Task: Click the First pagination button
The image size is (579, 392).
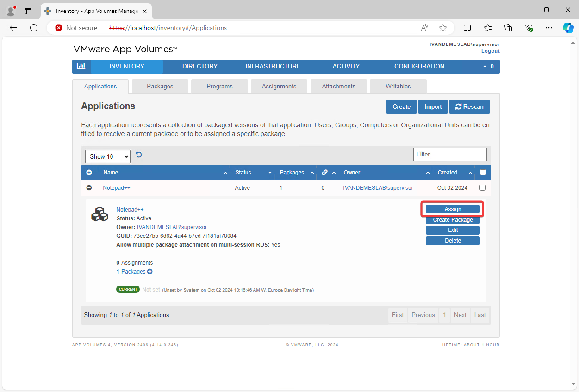Action: [x=398, y=315]
